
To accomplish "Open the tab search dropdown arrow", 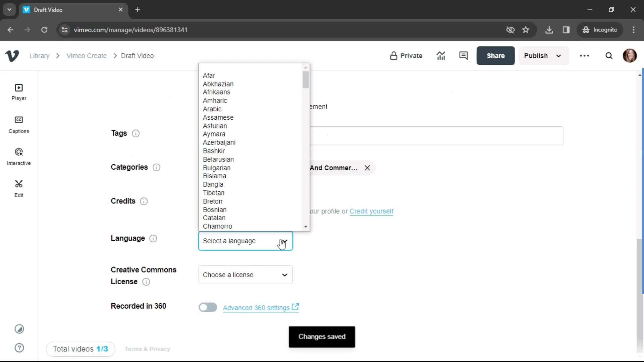I will click(x=9, y=10).
